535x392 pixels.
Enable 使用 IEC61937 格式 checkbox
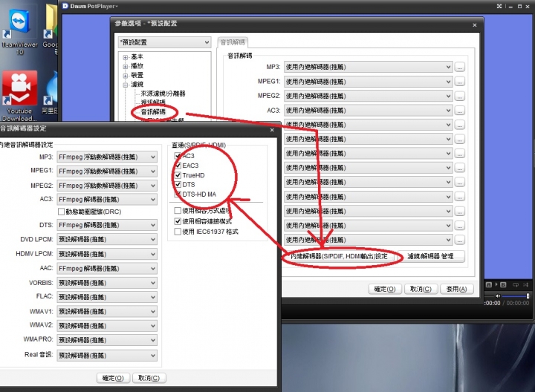178,232
